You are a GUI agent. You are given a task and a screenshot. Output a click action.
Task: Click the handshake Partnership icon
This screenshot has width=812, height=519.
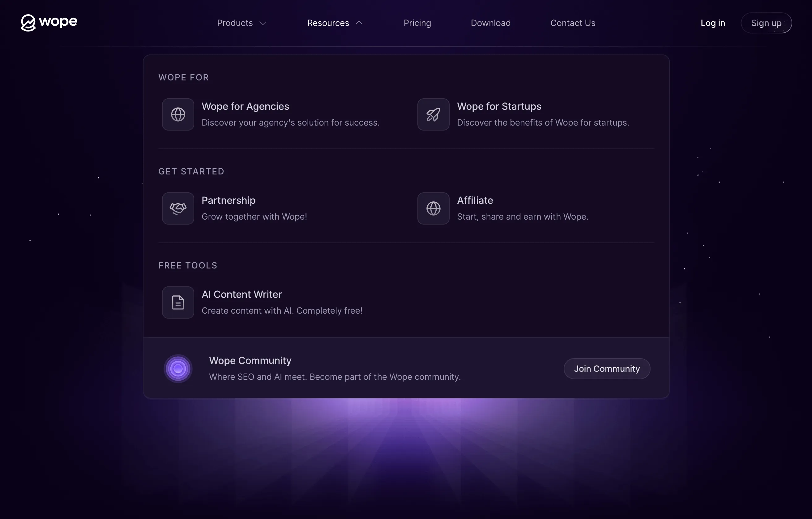pos(178,208)
